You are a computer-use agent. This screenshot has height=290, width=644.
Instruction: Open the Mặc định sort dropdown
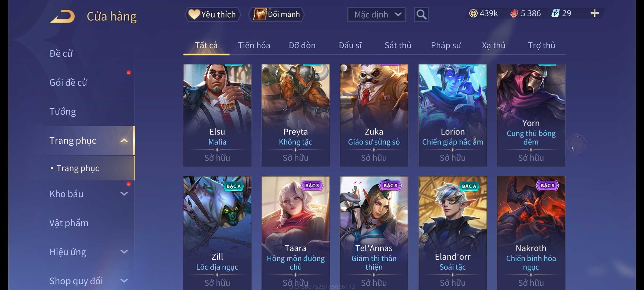tap(376, 15)
